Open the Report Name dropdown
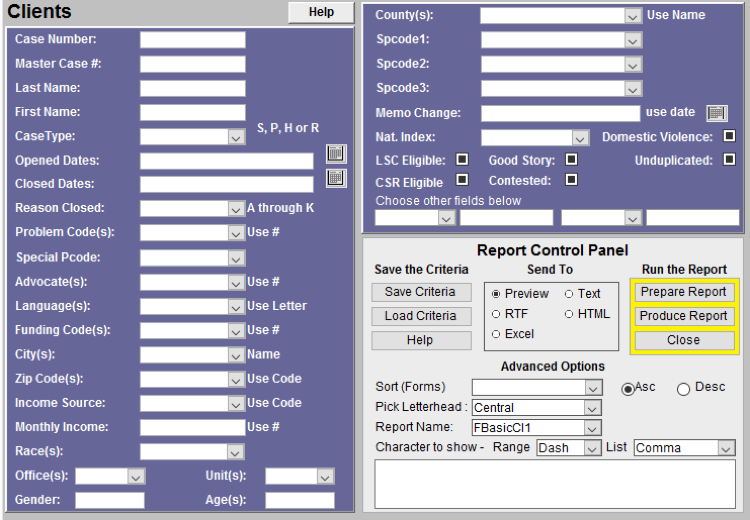Screen dimensions: 750x520 click(593, 428)
